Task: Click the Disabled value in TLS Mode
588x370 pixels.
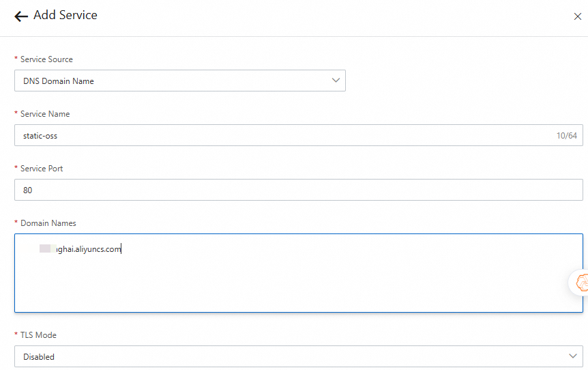Action: click(39, 357)
